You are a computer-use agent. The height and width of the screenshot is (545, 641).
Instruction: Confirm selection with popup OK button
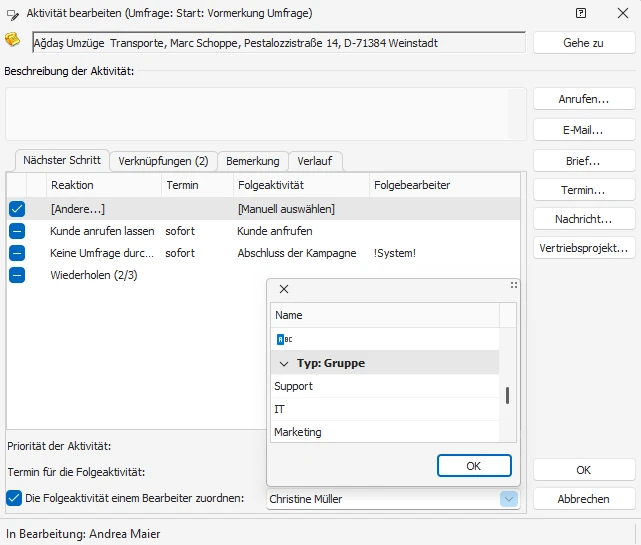(x=474, y=466)
